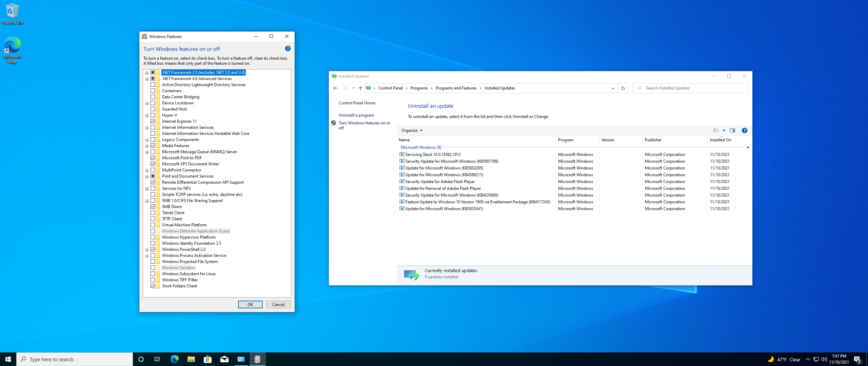Collapse the Microsoft Windows (9) group
868x366 pixels.
click(748, 147)
